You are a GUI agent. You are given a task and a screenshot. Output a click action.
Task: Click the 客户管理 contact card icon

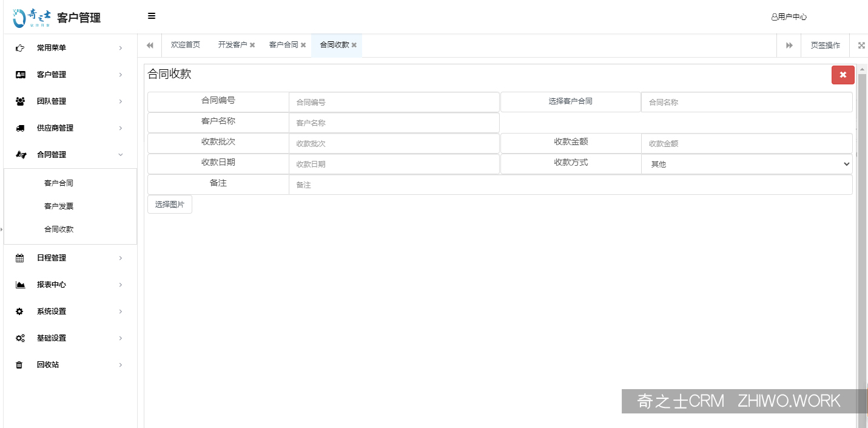19,74
